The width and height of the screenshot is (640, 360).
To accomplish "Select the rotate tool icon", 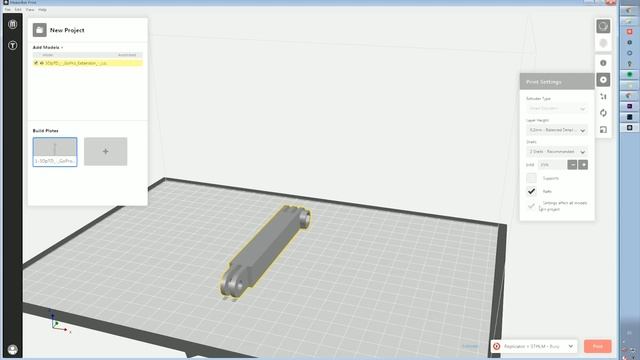I will [603, 113].
